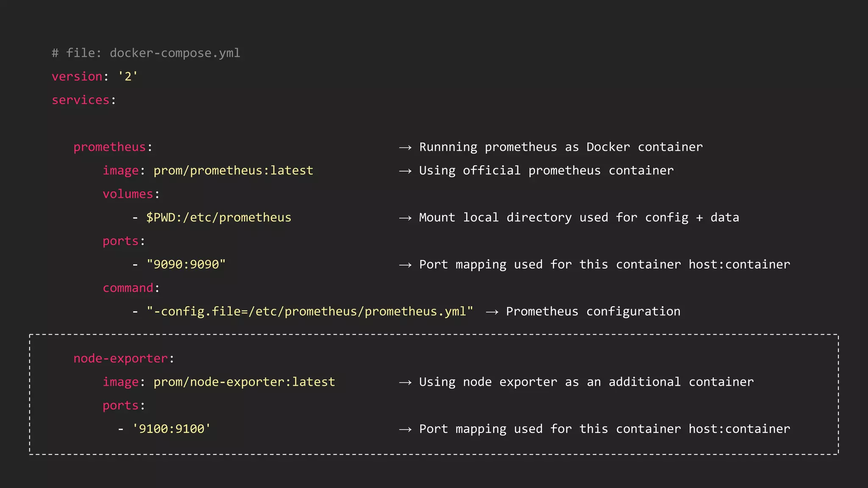Image resolution: width=868 pixels, height=488 pixels.
Task: Click arrow before "Runnning prometheus as Docker container"
Action: coord(405,147)
